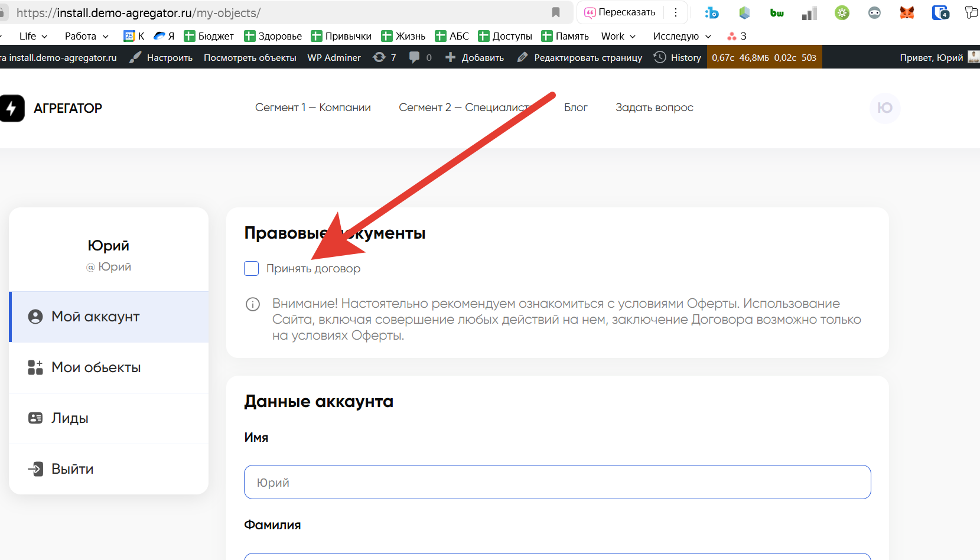The width and height of the screenshot is (980, 560).
Task: Open the WordPress updates icon
Action: click(x=379, y=57)
